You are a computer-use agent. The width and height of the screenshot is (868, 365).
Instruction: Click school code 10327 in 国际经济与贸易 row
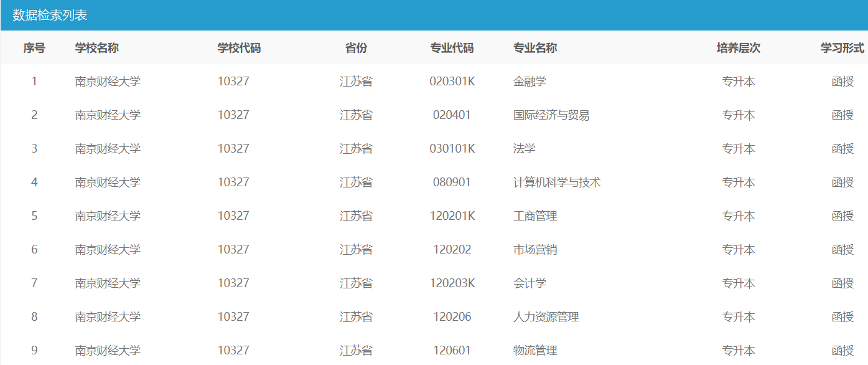tap(233, 115)
